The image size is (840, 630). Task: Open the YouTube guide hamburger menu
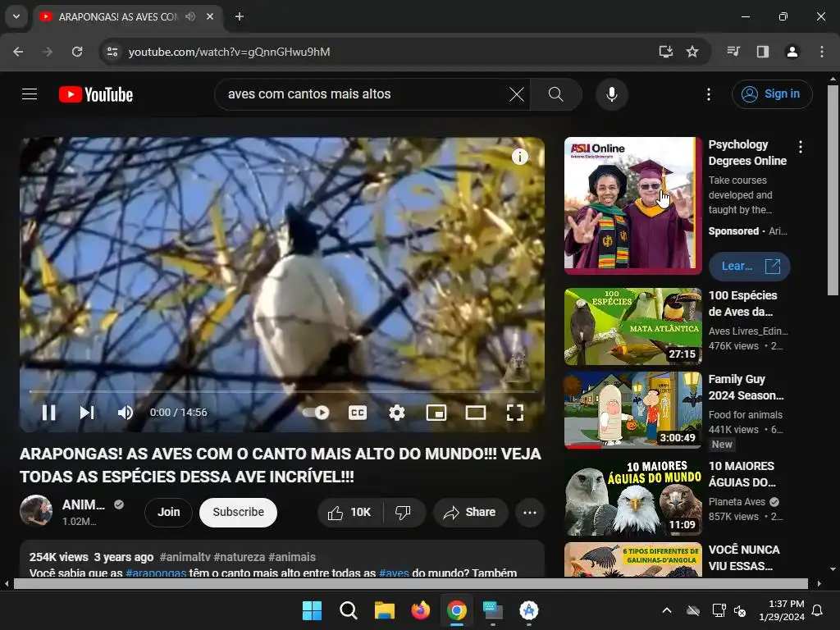[30, 94]
